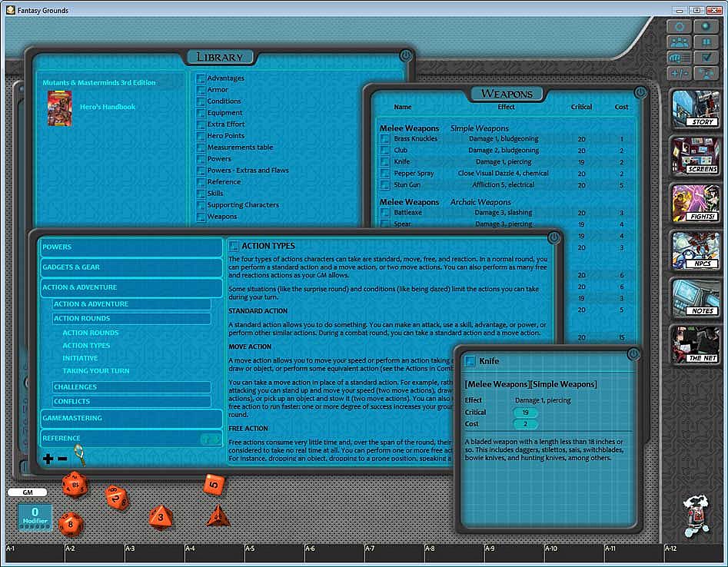Open THE NET sidebar panel

click(695, 345)
